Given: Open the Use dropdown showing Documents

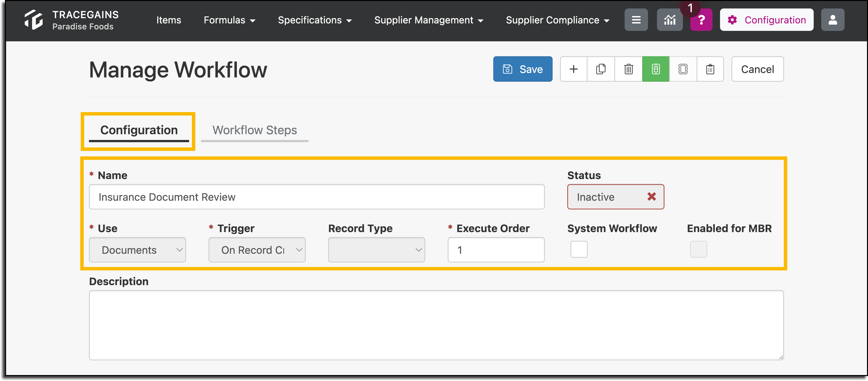Looking at the screenshot, I should (138, 250).
